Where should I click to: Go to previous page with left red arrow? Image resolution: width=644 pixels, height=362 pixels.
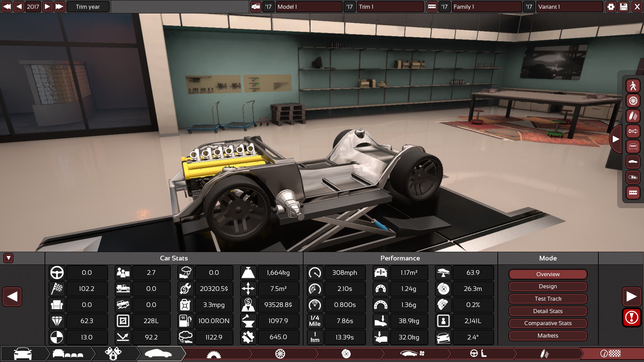[12, 297]
